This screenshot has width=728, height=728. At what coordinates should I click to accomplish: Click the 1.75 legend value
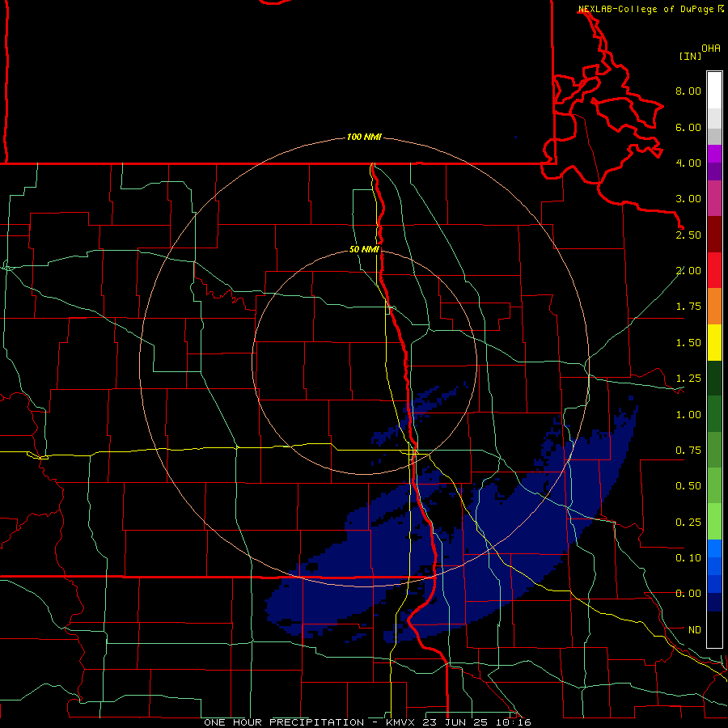coord(688,307)
